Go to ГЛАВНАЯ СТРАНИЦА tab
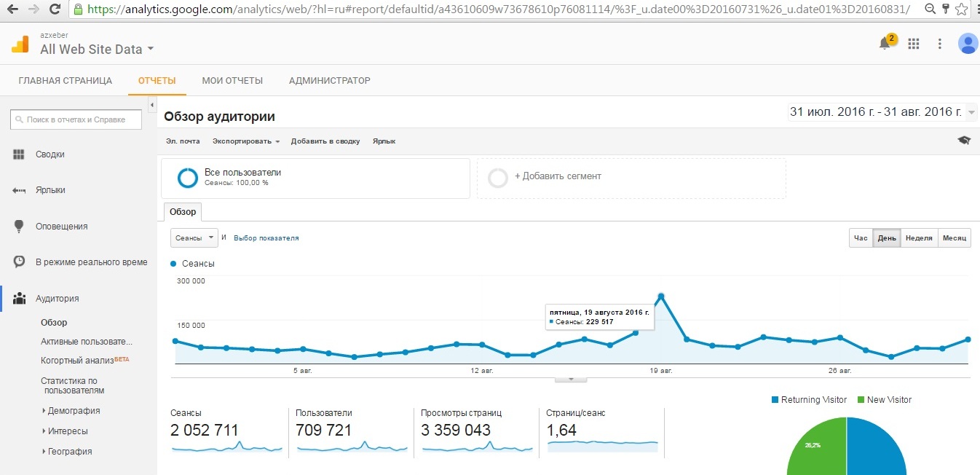 tap(66, 81)
